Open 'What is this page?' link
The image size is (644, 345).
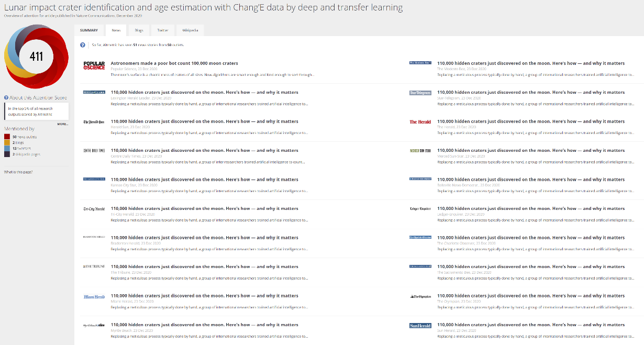coord(18,172)
